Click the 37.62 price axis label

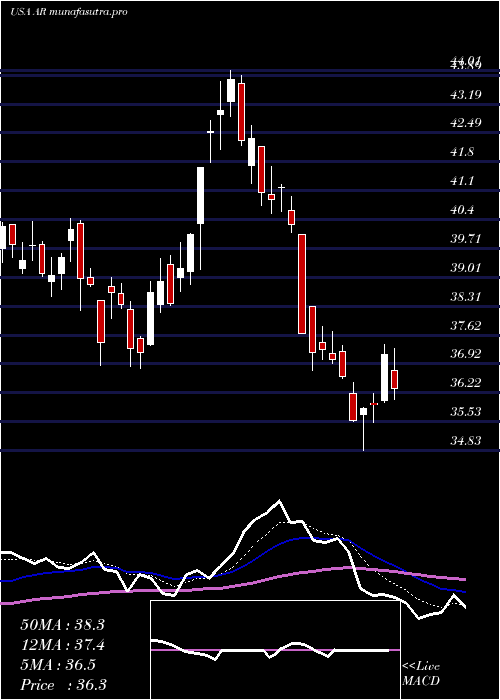click(x=466, y=325)
